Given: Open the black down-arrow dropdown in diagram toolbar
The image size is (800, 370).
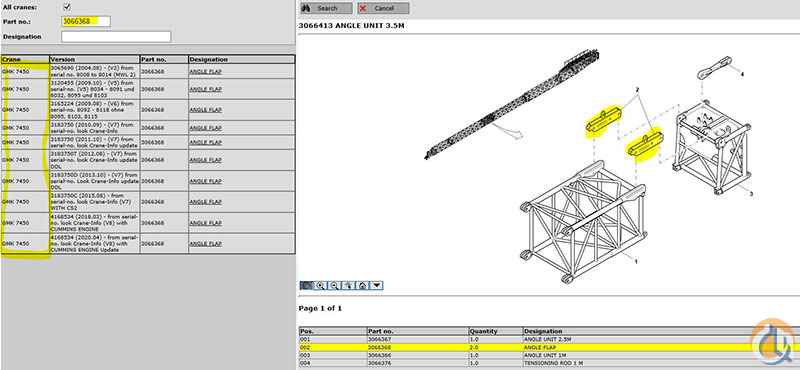Looking at the screenshot, I should coord(377,286).
